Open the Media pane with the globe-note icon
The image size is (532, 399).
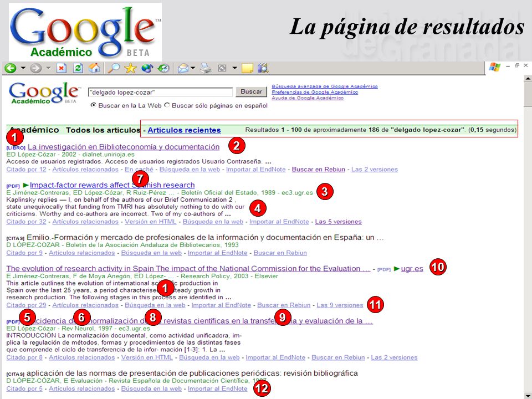pos(147,68)
